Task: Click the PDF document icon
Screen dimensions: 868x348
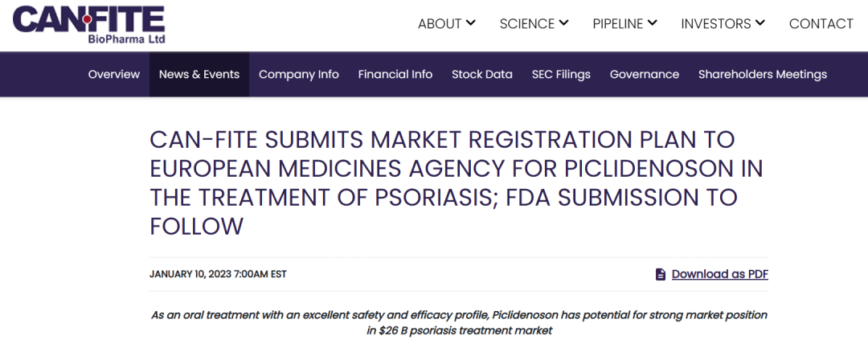Action: coord(661,274)
